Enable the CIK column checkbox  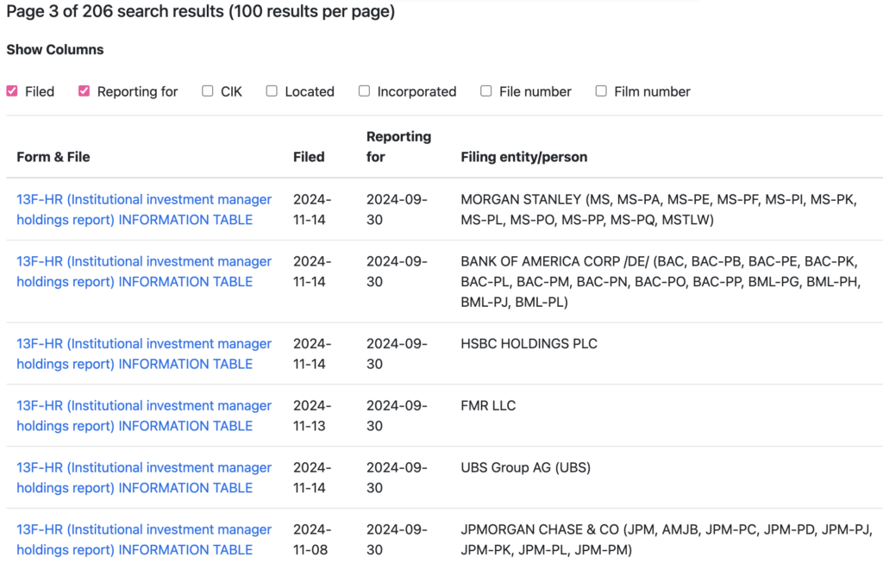pyautogui.click(x=208, y=91)
